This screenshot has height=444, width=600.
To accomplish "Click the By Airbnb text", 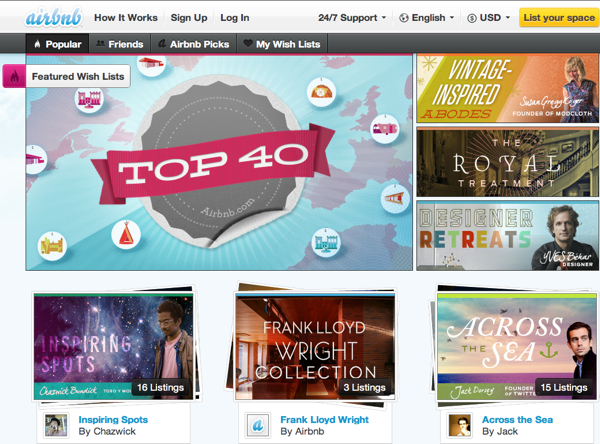I will coord(302,431).
